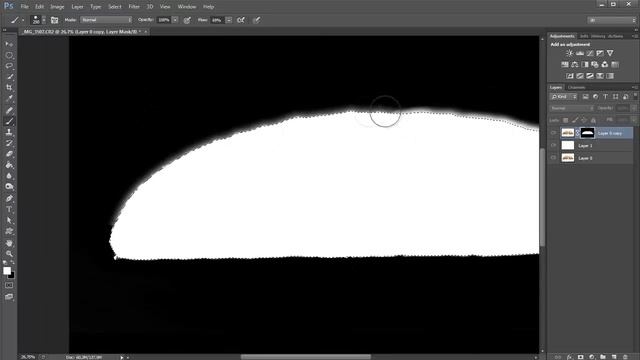This screenshot has width=640, height=360.
Task: Add a Black & White adjustment
Action: point(585,64)
